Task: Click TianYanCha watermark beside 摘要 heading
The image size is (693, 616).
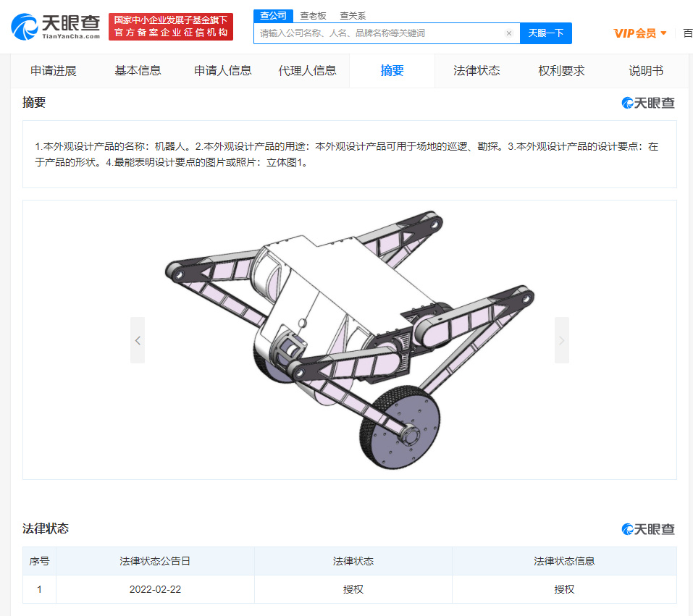Action: (x=648, y=103)
